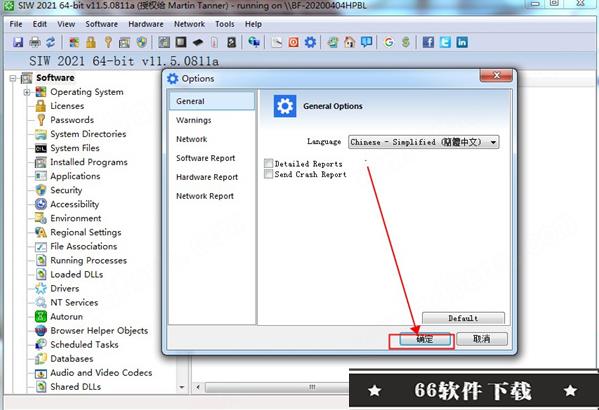This screenshot has height=410, width=599.
Task: Select Databases tree item
Action: pyautogui.click(x=72, y=359)
